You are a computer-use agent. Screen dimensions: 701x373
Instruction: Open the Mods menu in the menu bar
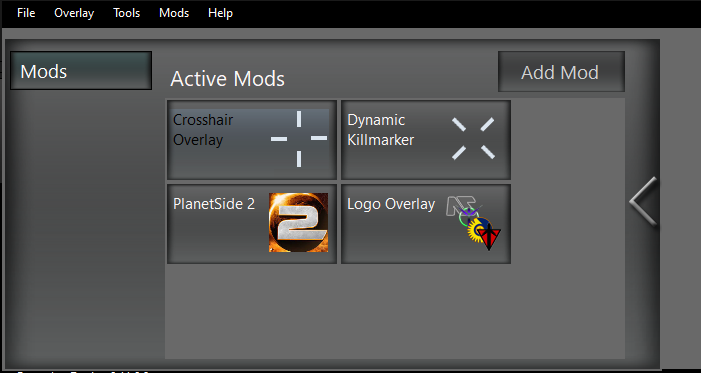click(174, 13)
